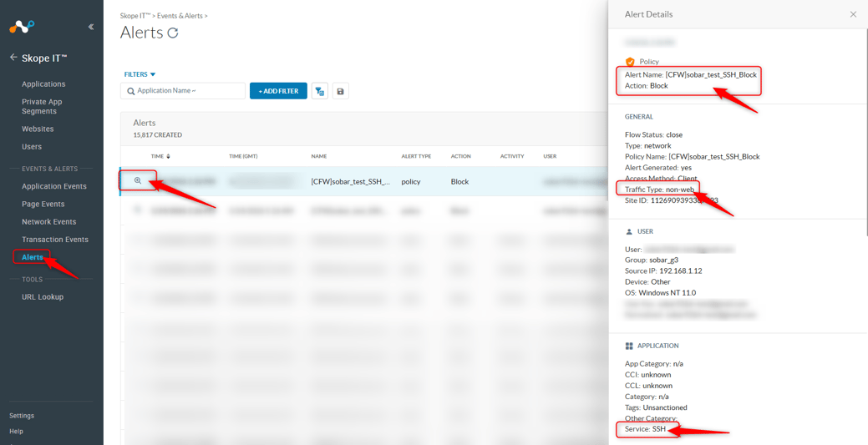Open Users in the sidebar

[x=32, y=147]
